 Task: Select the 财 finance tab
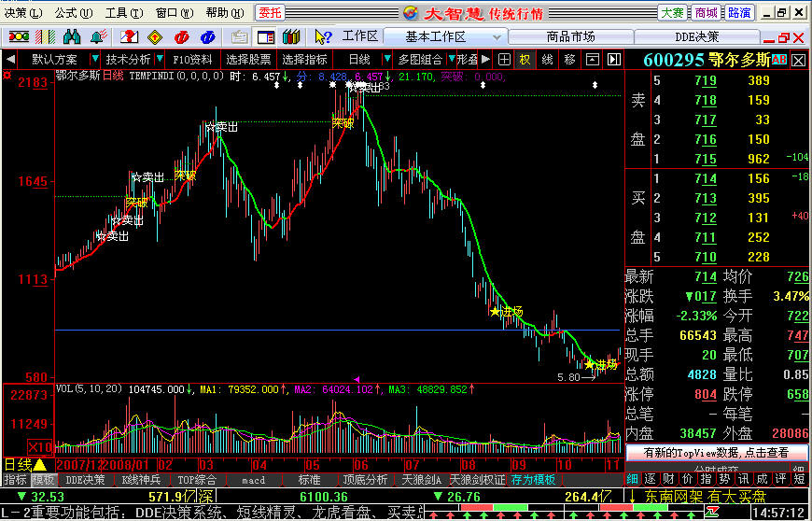(668, 479)
